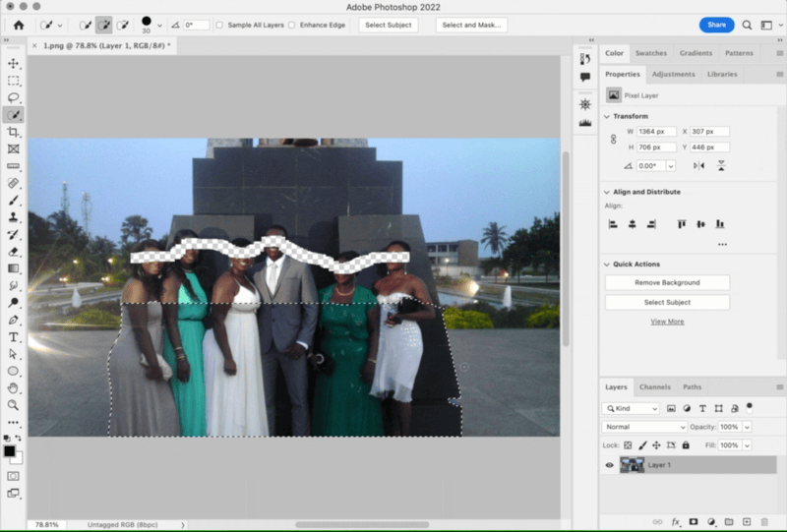The width and height of the screenshot is (787, 532).
Task: Click the Layer 1 thumbnail
Action: [632, 465]
